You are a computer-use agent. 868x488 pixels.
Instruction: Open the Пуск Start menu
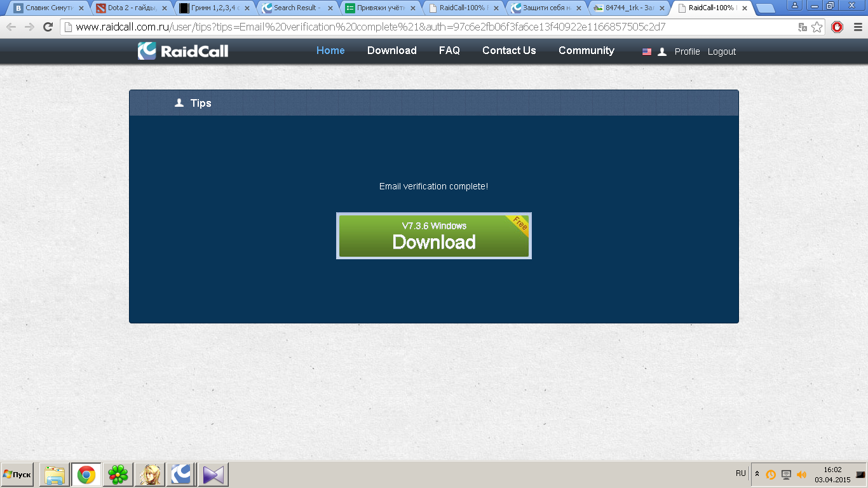pyautogui.click(x=17, y=475)
